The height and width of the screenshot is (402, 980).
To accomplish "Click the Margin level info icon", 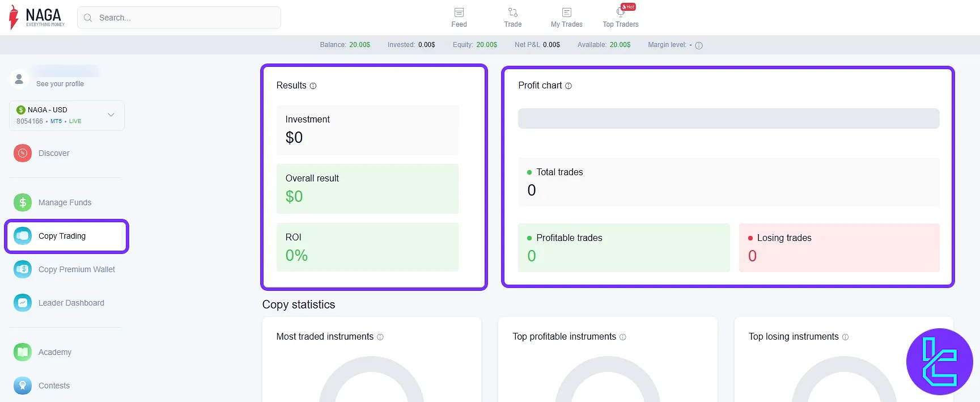I will coord(699,45).
